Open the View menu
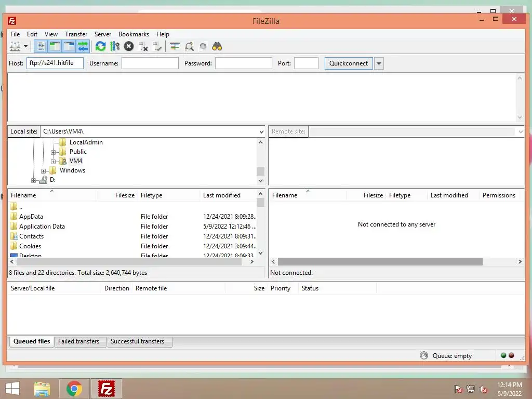The width and height of the screenshot is (532, 399). click(x=51, y=34)
